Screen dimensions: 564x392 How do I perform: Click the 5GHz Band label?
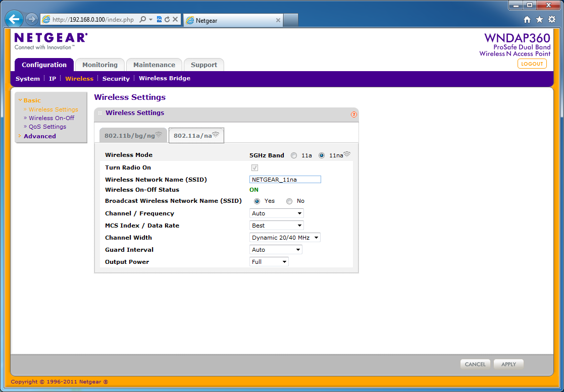pyautogui.click(x=267, y=155)
